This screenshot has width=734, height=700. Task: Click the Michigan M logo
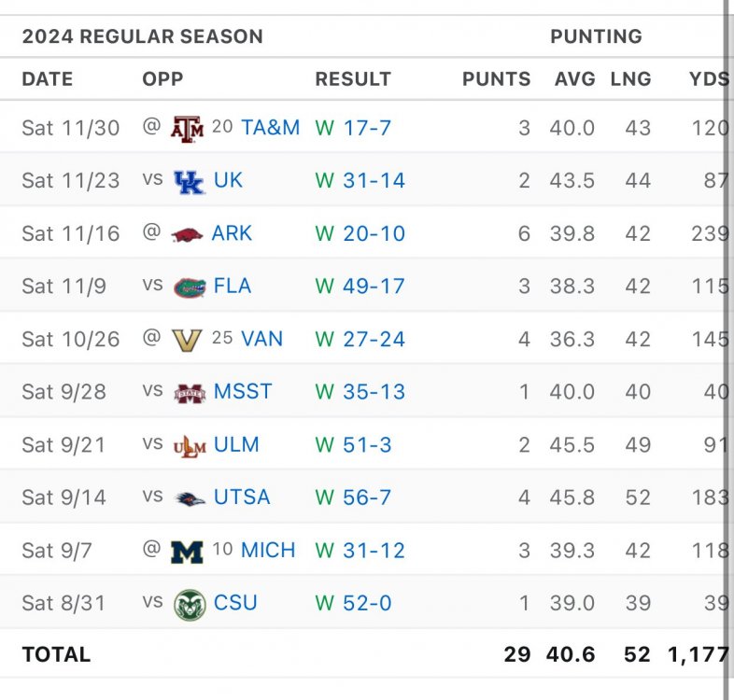(187, 552)
